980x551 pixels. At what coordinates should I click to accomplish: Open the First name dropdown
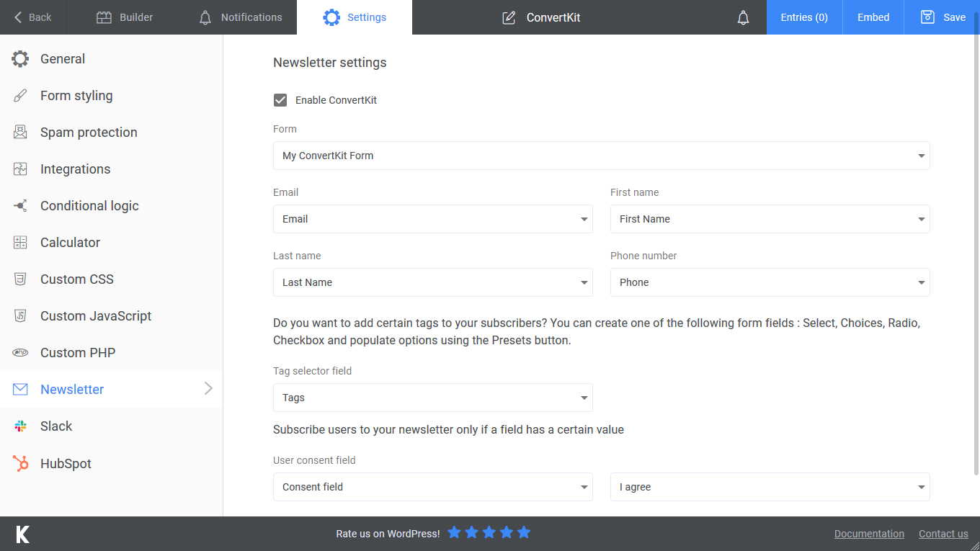(770, 219)
